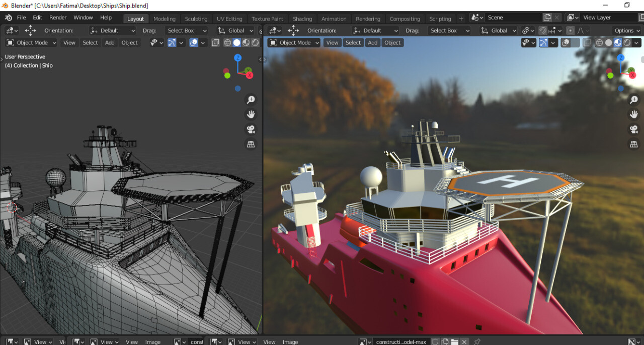Open the Render menu
Image resolution: width=644 pixels, height=345 pixels.
coord(58,18)
